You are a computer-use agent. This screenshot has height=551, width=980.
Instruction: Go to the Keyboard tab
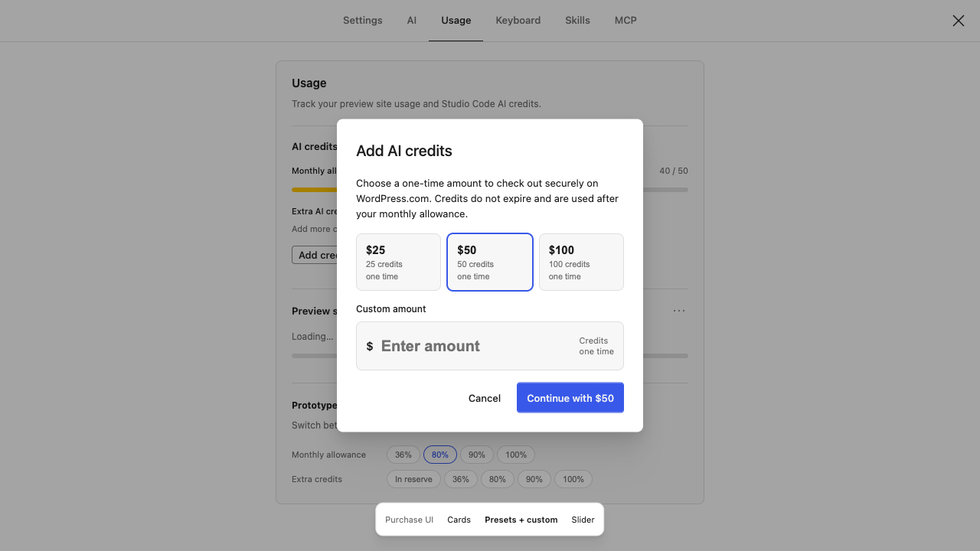coord(518,21)
